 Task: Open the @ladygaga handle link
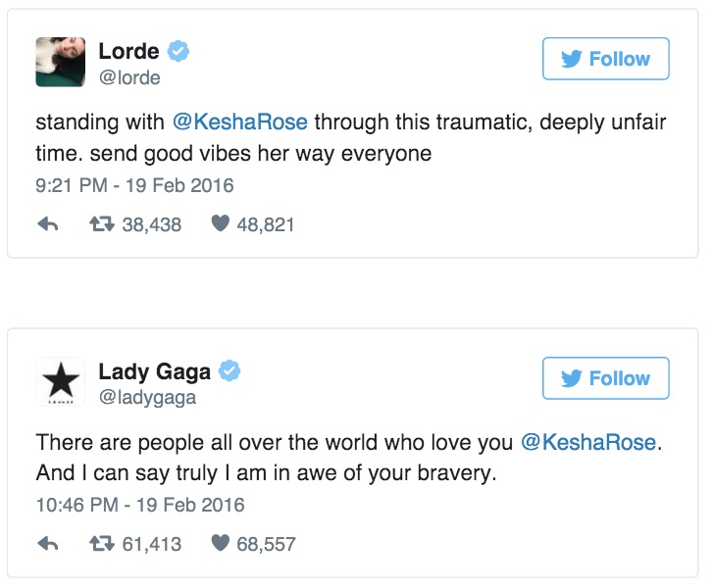[147, 397]
